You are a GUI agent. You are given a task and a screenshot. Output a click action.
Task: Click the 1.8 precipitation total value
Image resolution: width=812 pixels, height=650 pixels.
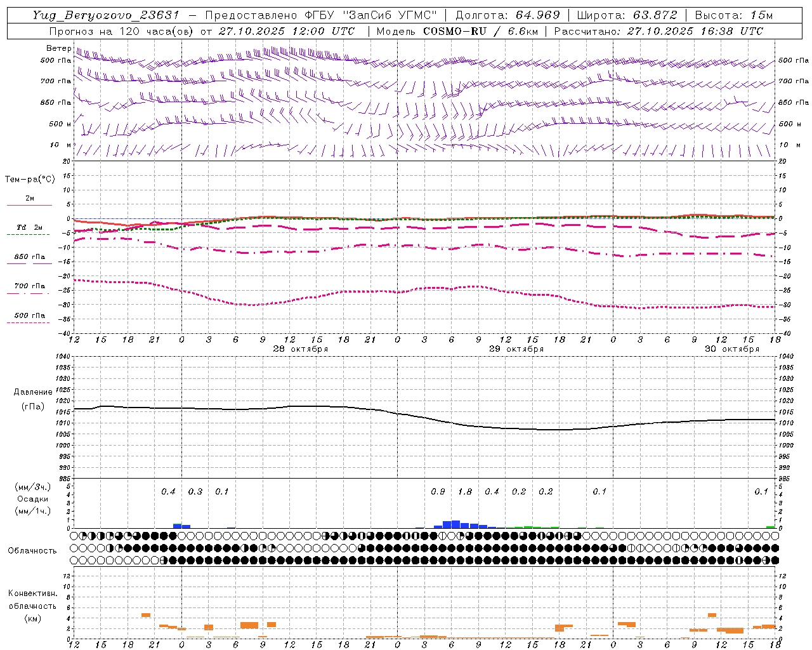click(465, 491)
